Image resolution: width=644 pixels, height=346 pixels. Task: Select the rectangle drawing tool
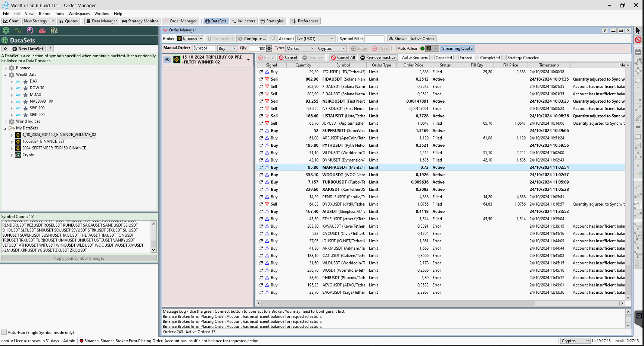coord(638,137)
